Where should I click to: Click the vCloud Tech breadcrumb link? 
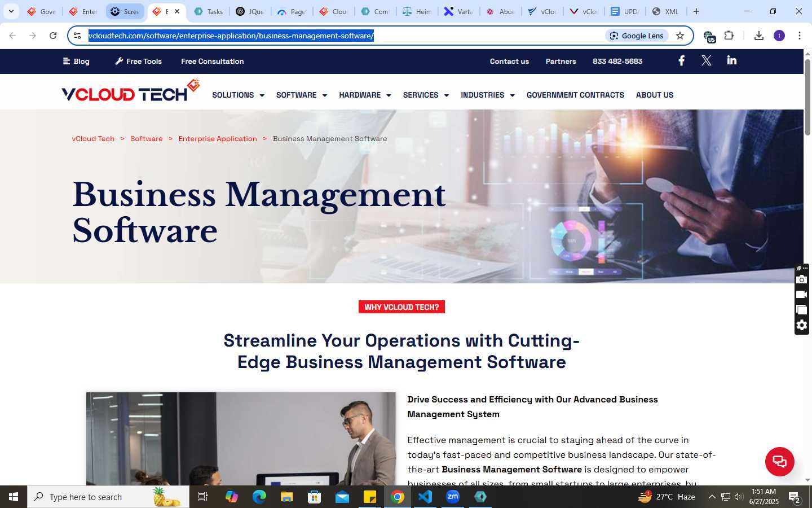(x=93, y=139)
